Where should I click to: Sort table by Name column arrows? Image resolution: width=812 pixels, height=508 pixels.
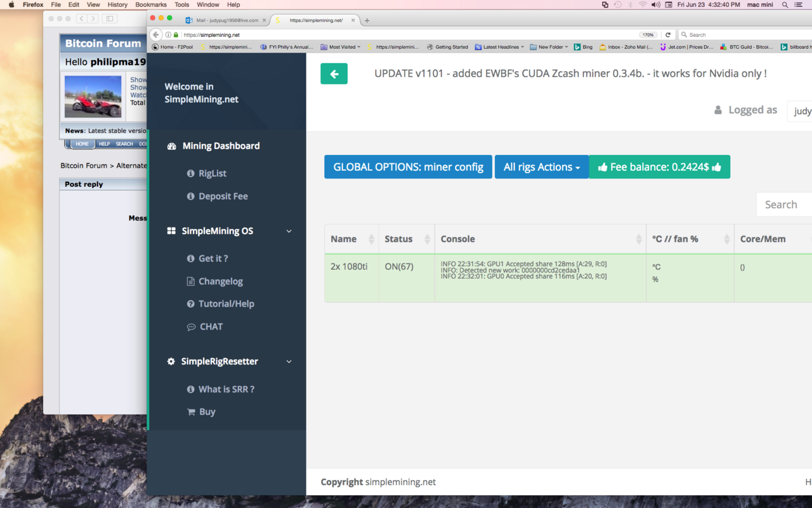[372, 239]
